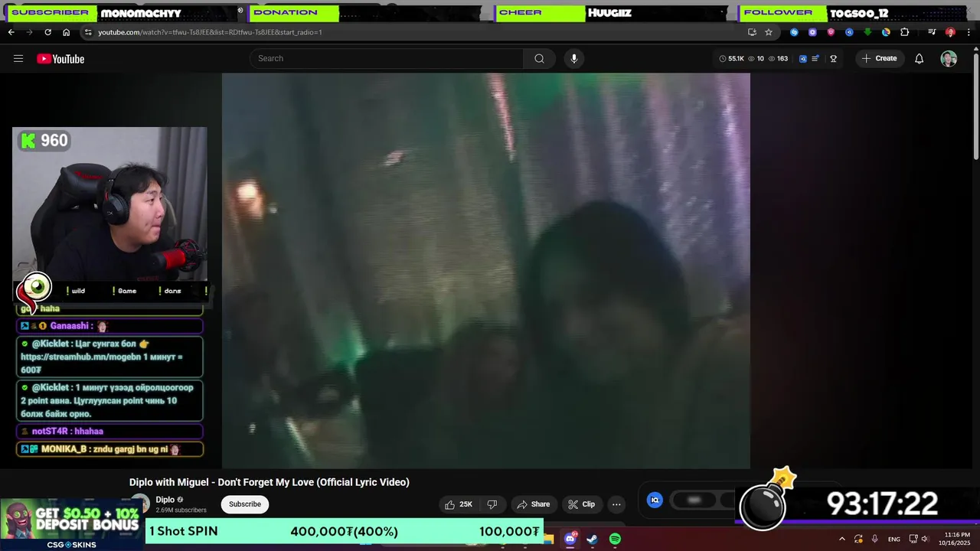Image resolution: width=980 pixels, height=551 pixels.
Task: Show hidden system tray icons chevron
Action: 842,539
